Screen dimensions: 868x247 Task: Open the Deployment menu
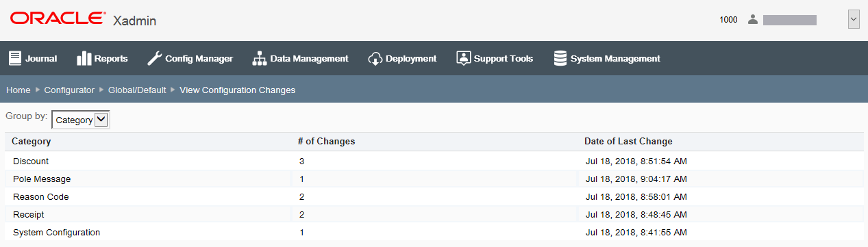click(x=402, y=58)
